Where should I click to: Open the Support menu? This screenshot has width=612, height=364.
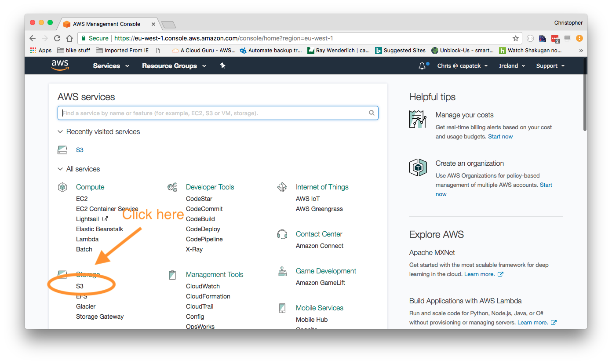pos(550,66)
